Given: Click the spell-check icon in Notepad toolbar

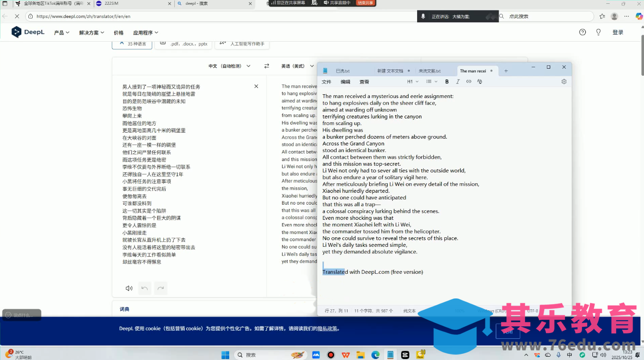Looking at the screenshot, I should pyautogui.click(x=479, y=81).
